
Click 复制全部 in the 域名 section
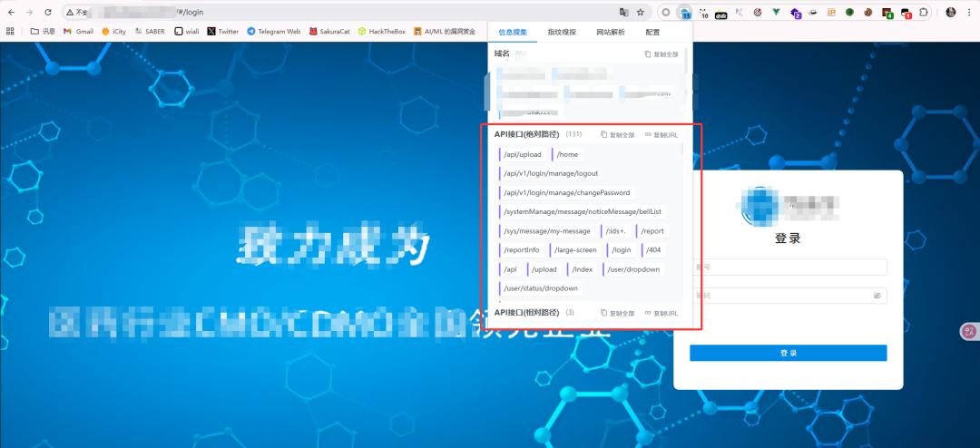pyautogui.click(x=661, y=54)
